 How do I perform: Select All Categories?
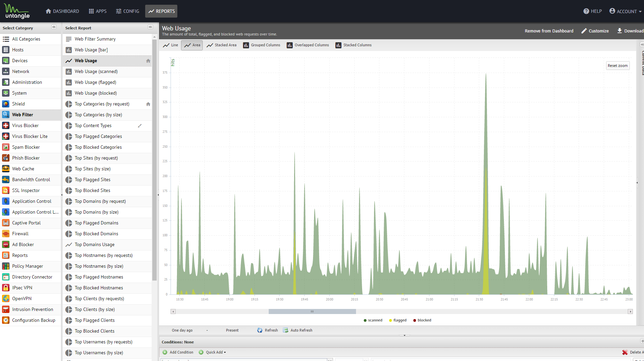point(30,39)
